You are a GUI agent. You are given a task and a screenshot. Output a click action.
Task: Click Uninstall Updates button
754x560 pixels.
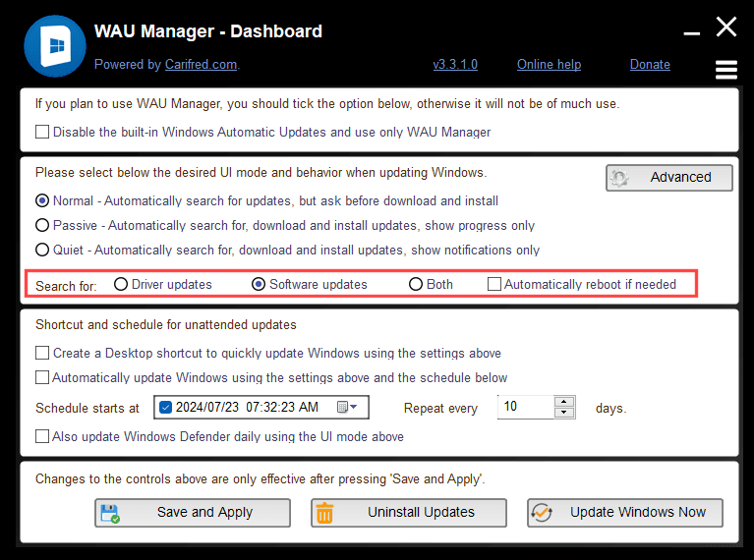coord(409,513)
